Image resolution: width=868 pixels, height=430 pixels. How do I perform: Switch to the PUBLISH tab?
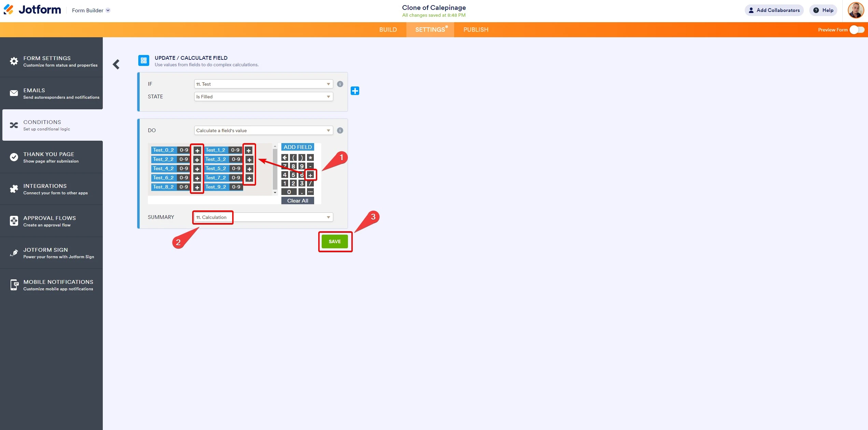click(x=476, y=30)
